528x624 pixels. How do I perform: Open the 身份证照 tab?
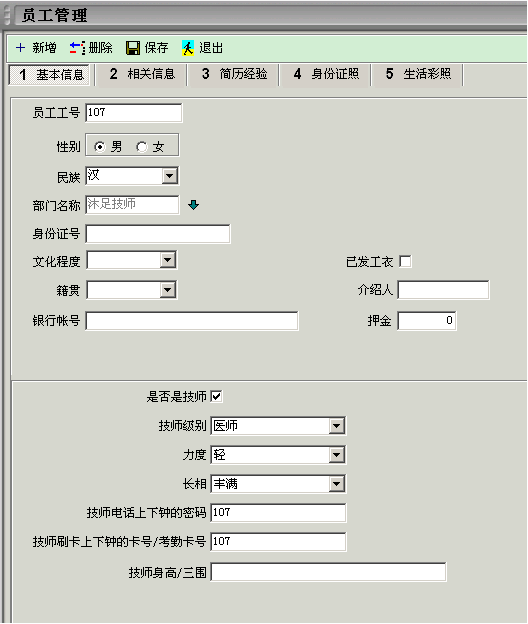pos(326,74)
